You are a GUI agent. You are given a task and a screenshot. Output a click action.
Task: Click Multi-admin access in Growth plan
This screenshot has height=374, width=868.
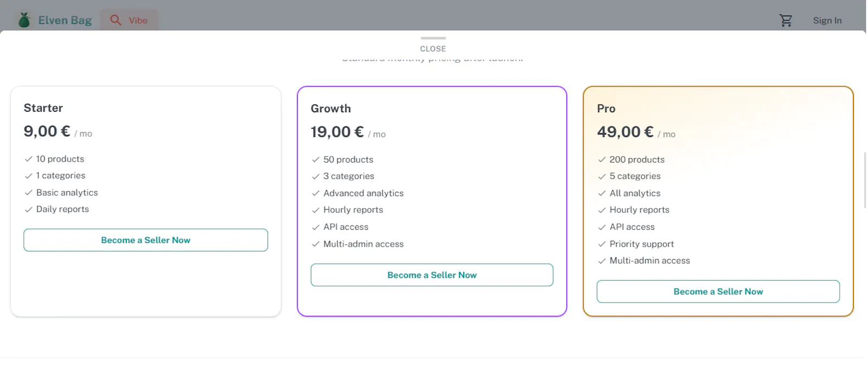tap(363, 244)
